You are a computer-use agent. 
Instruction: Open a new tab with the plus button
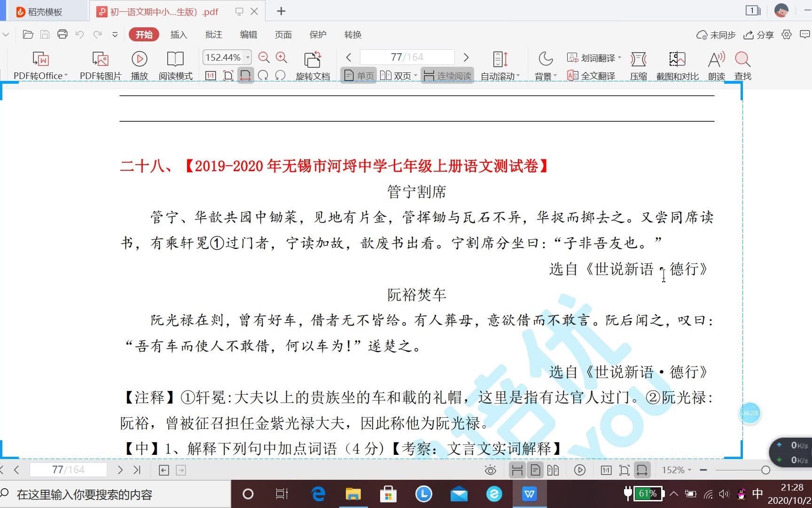coord(281,11)
